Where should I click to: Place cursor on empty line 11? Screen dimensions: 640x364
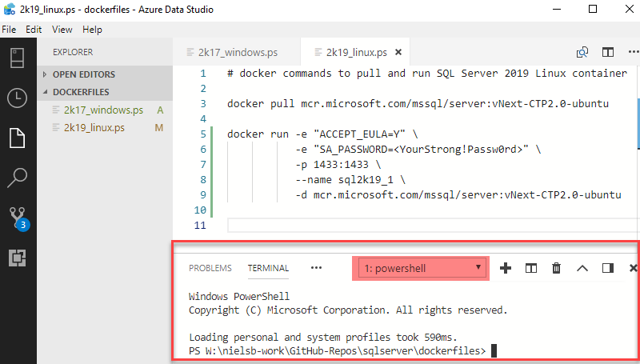click(x=433, y=226)
